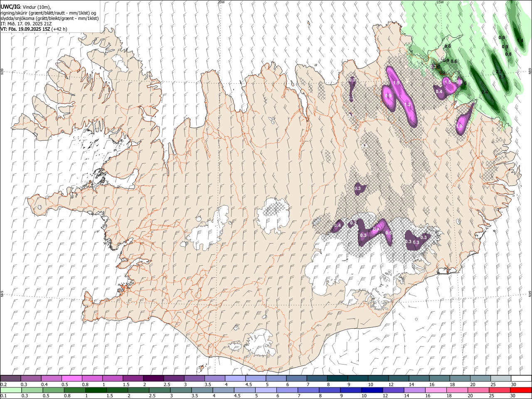
Task: Click the 20W longitude label
Action: pyautogui.click(x=221, y=2)
